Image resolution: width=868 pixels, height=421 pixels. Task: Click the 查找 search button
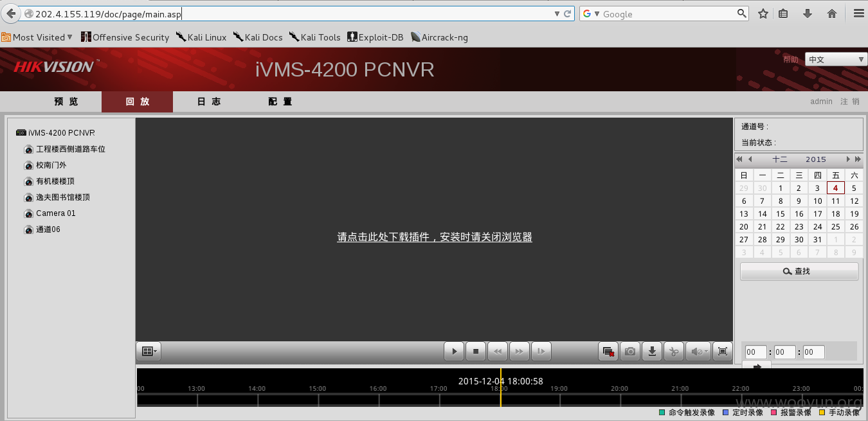click(x=799, y=271)
